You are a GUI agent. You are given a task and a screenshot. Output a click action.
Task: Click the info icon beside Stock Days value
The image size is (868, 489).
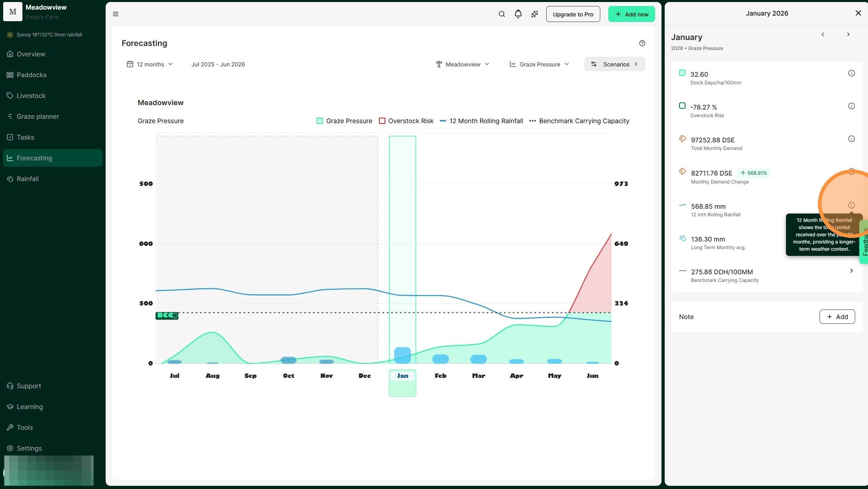pyautogui.click(x=851, y=73)
